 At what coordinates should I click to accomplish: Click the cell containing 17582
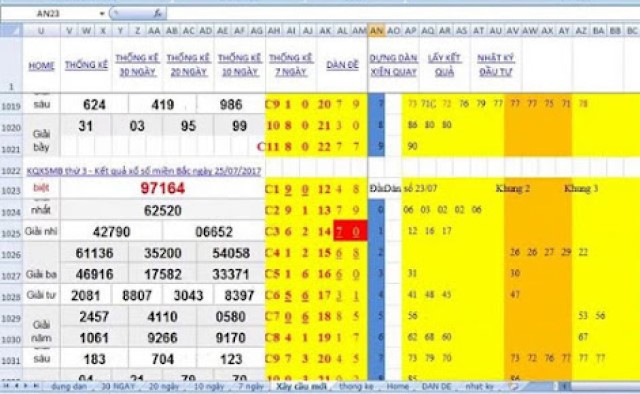pos(162,274)
